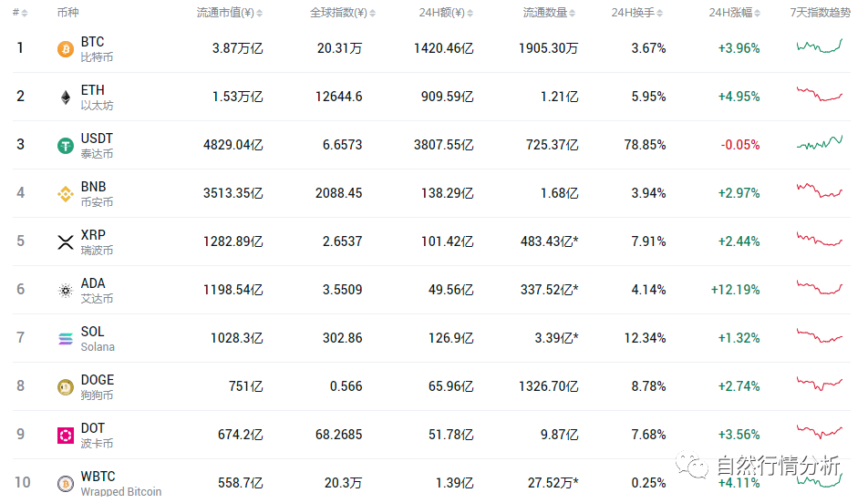Viewport: 868px width, 503px height.
Task: Sort by 流通数量 column header
Action: pos(550,13)
